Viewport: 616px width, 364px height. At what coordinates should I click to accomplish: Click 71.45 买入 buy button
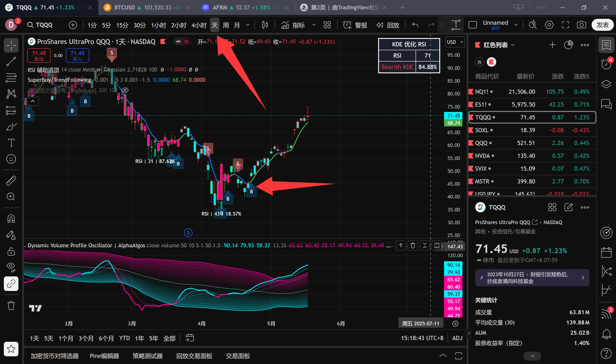[x=77, y=56]
